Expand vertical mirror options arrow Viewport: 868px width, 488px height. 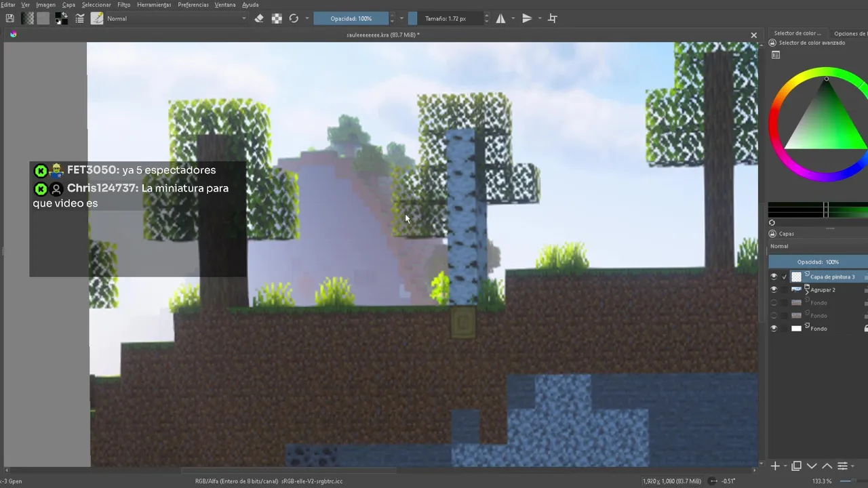point(540,18)
